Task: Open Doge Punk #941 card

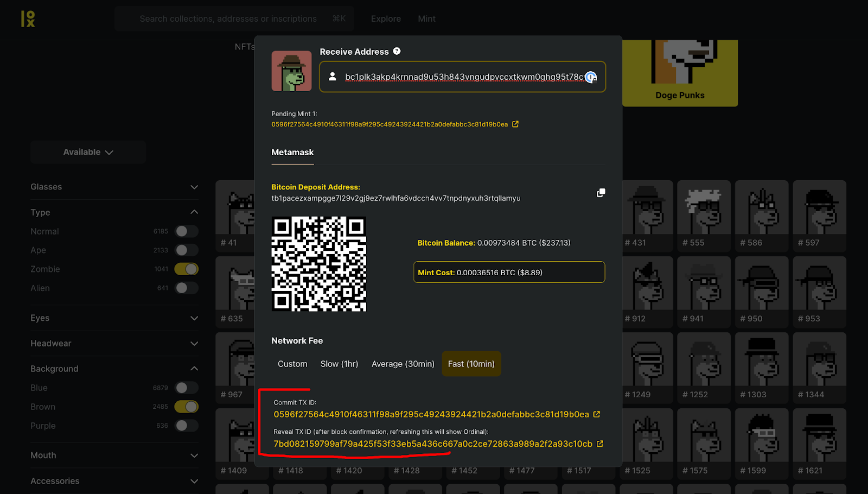Action: (x=704, y=292)
